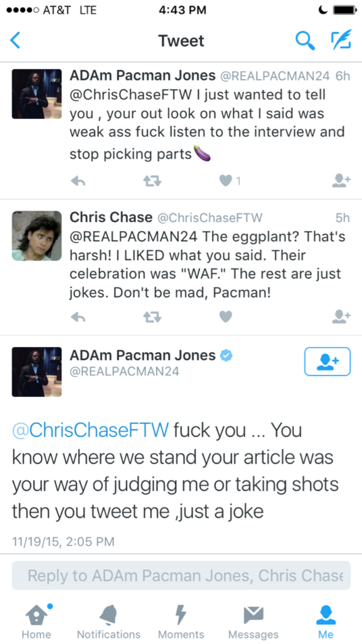Tap the Reply to ADAm Pacman Jones field
The height and width of the screenshot is (644, 362).
tap(181, 575)
